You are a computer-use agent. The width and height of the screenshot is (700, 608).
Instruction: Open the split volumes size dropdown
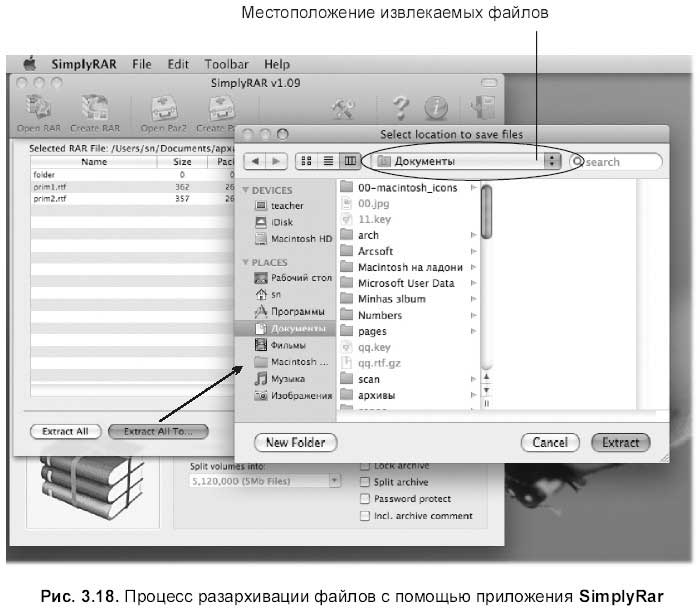click(x=265, y=481)
